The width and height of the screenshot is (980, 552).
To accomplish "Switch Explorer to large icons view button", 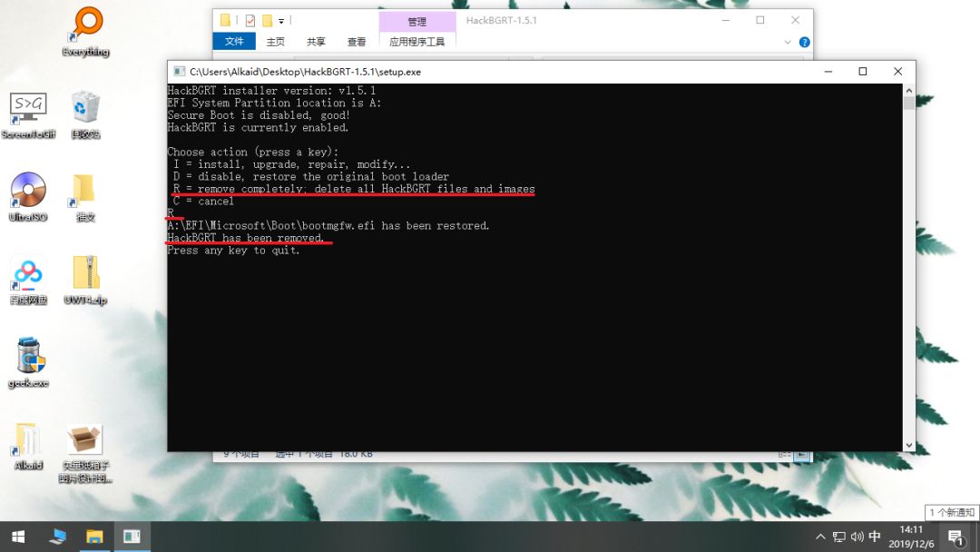I will coord(802,455).
